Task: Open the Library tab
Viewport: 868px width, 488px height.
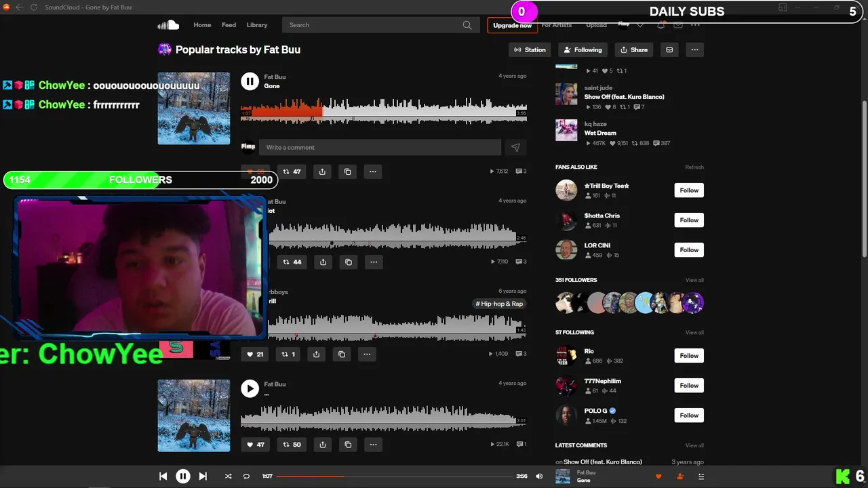Action: click(x=257, y=25)
